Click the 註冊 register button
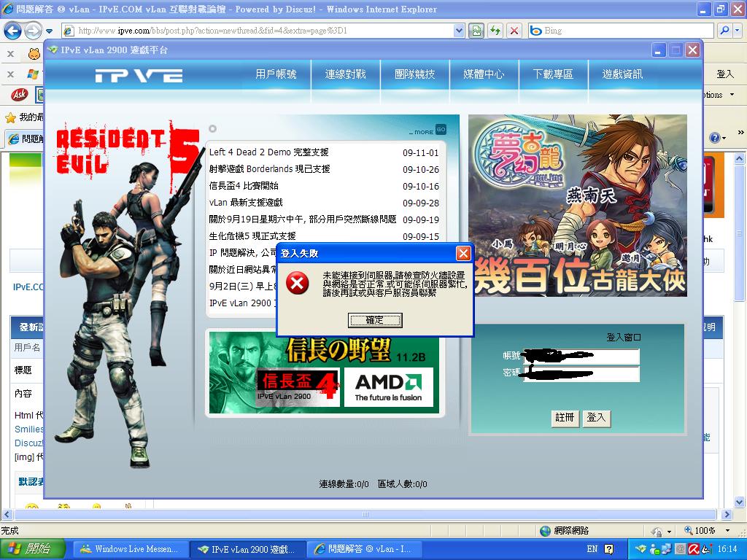The image size is (747, 560). click(x=565, y=418)
